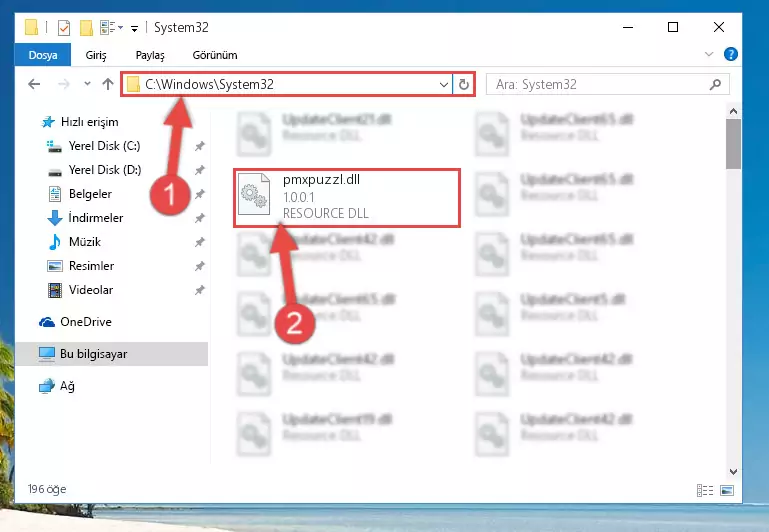Expand the ribbon with the chevron

pos(709,54)
